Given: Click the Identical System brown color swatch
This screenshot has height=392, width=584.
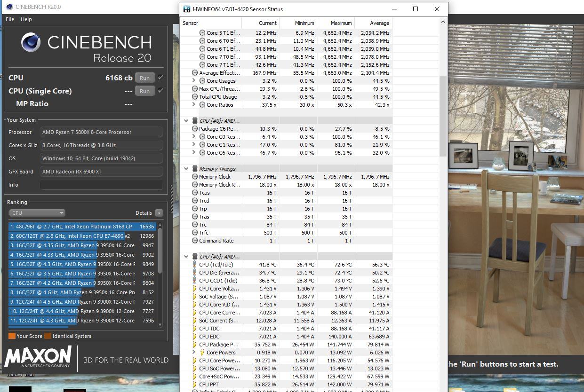Looking at the screenshot, I should coord(48,336).
